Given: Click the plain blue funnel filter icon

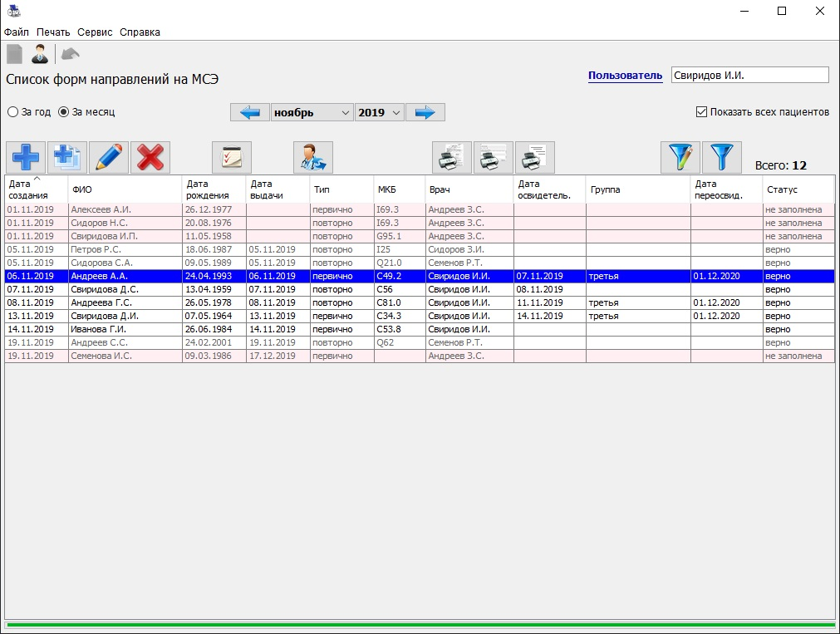Looking at the screenshot, I should coord(722,157).
